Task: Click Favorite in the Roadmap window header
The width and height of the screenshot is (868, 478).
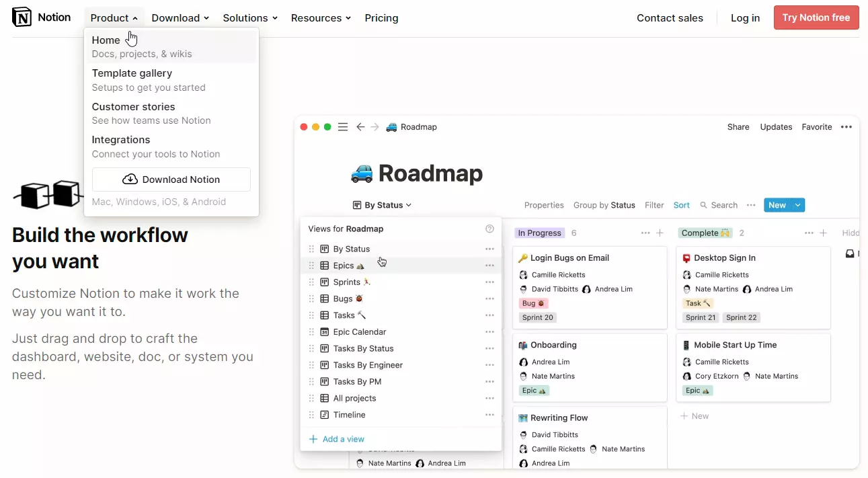Action: pos(817,127)
